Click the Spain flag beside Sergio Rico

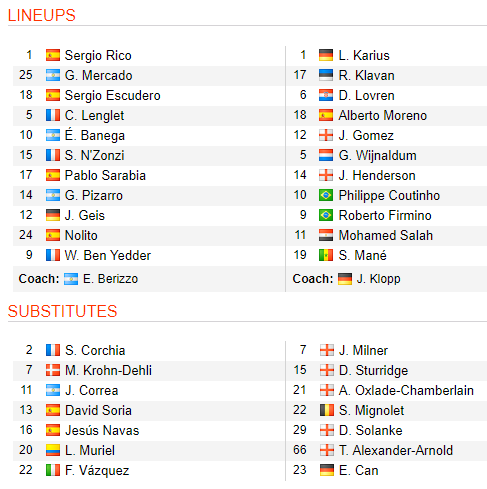(x=53, y=55)
